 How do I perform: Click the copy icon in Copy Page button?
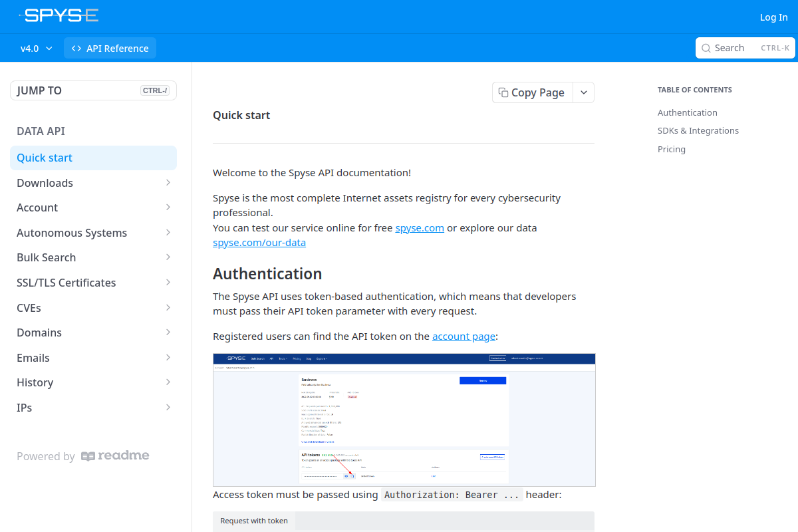coord(503,92)
